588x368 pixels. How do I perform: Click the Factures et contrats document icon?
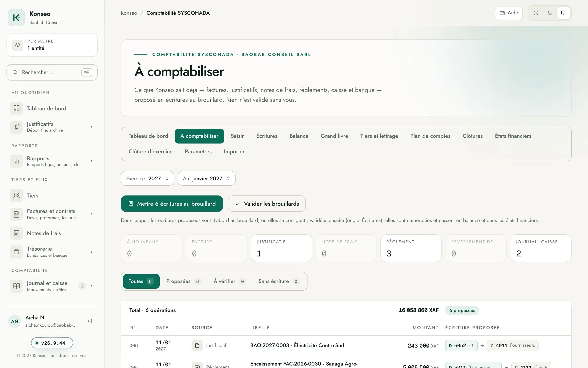pyautogui.click(x=16, y=214)
